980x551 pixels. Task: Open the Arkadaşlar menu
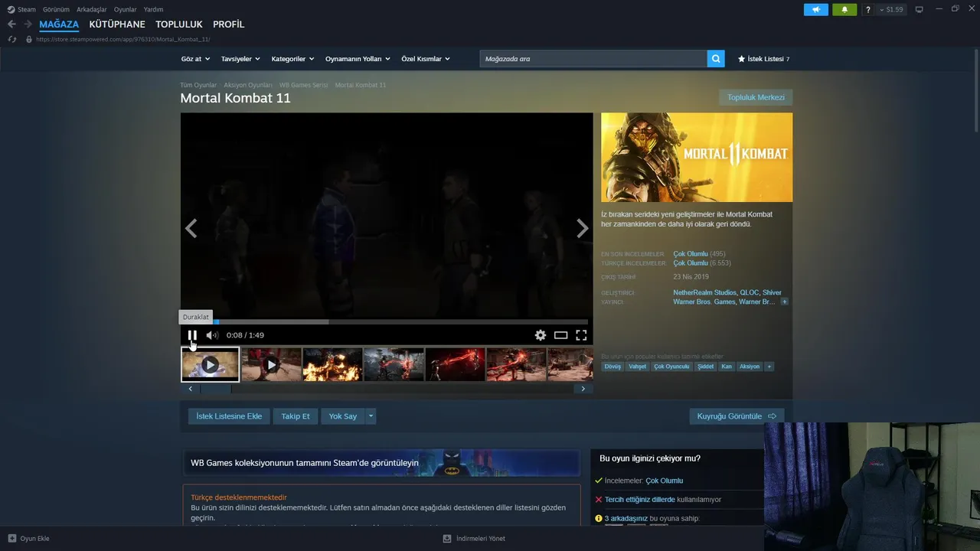tap(92, 9)
